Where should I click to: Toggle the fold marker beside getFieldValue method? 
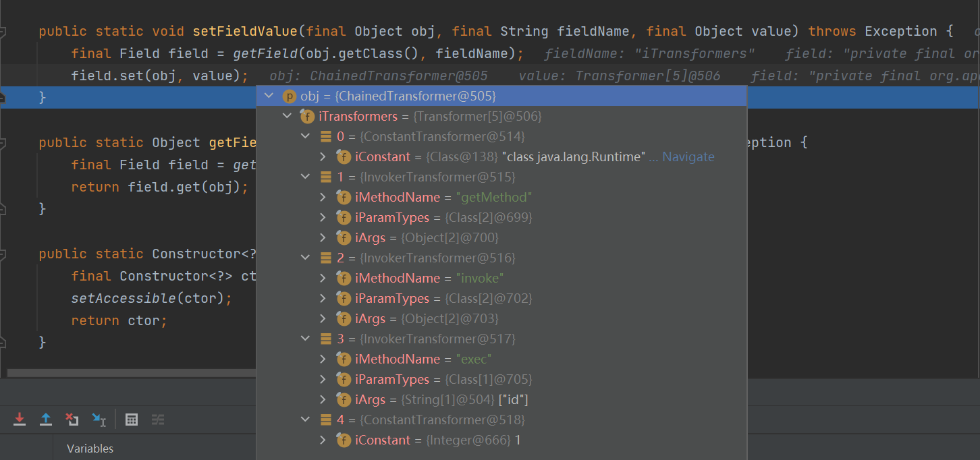(3, 143)
